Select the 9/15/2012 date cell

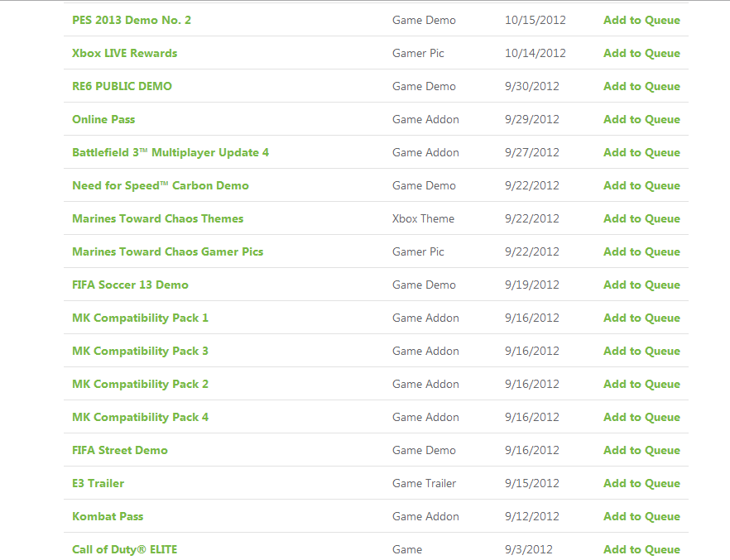click(x=531, y=483)
